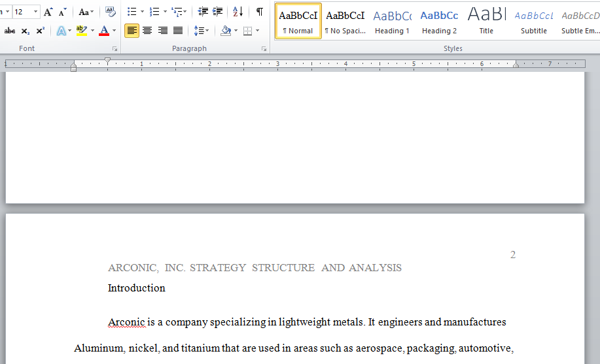Click the Increase Indent icon
The width and height of the screenshot is (600, 364).
pos(217,12)
